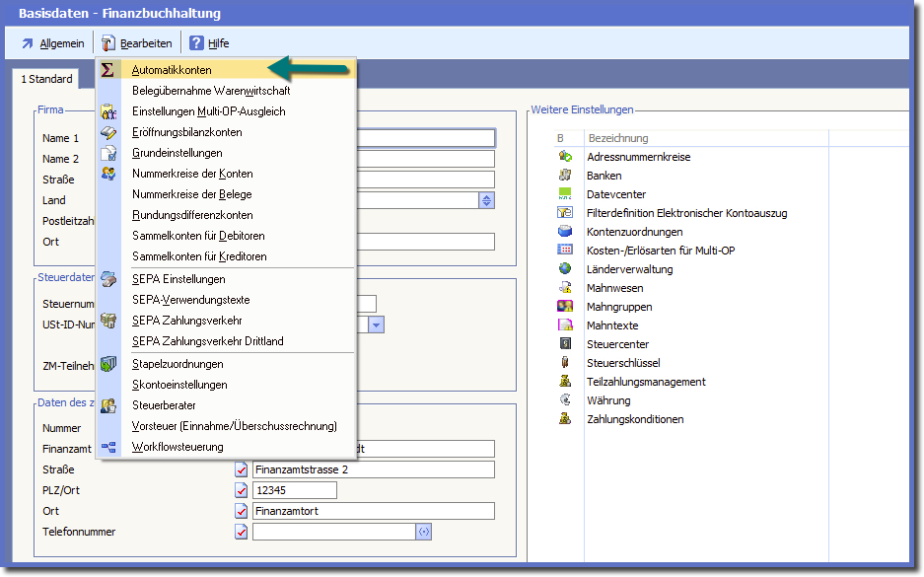924x577 pixels.
Task: Select the Steuercenter icon
Action: [x=565, y=344]
